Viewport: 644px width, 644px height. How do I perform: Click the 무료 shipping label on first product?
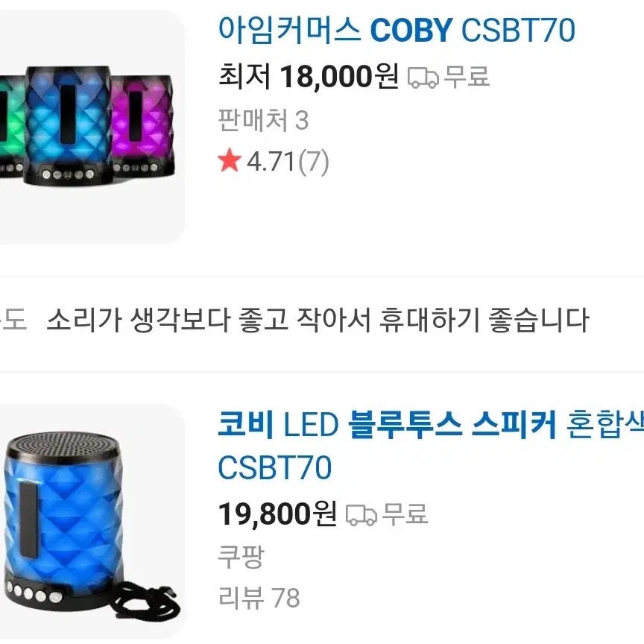[467, 76]
